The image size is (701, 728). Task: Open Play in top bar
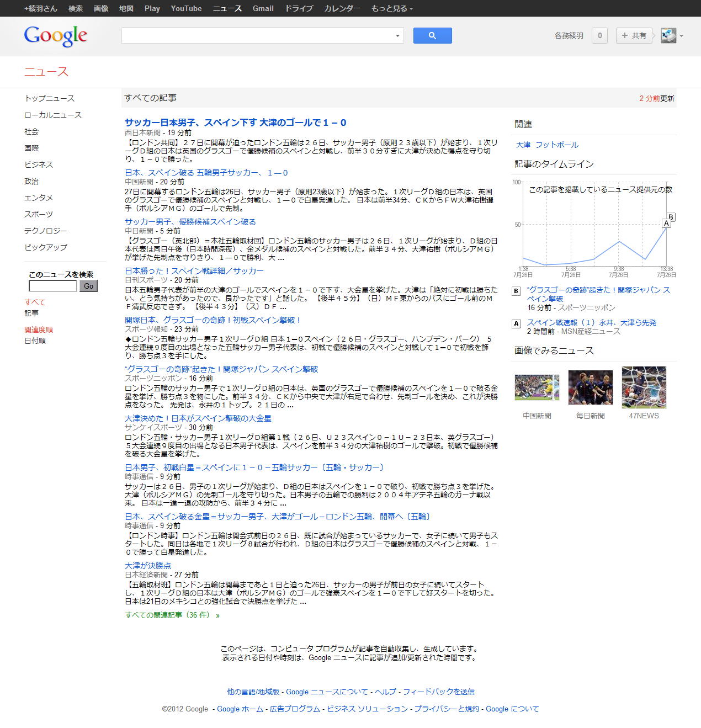[x=152, y=8]
